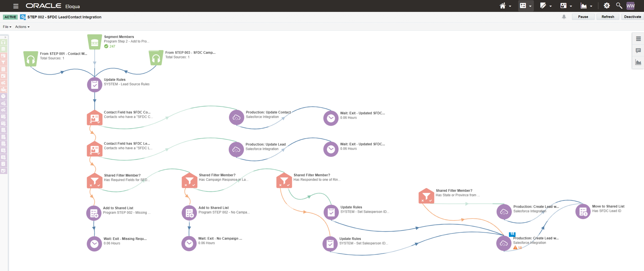Select Add to Shared List Missing node
The image size is (644, 271).
(x=94, y=213)
